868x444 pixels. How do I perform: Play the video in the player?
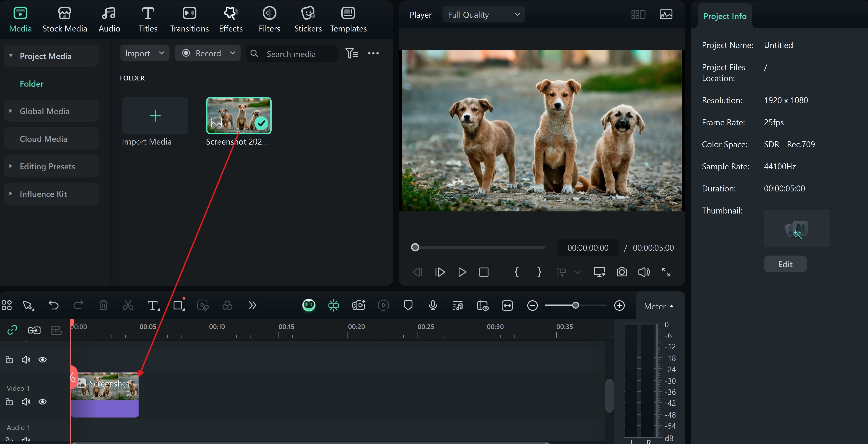click(462, 272)
